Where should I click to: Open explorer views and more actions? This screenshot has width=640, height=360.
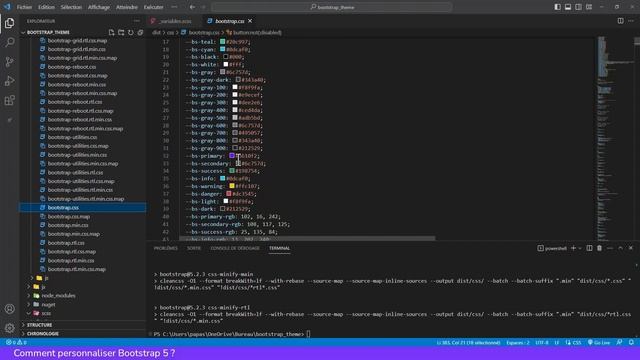coord(136,21)
